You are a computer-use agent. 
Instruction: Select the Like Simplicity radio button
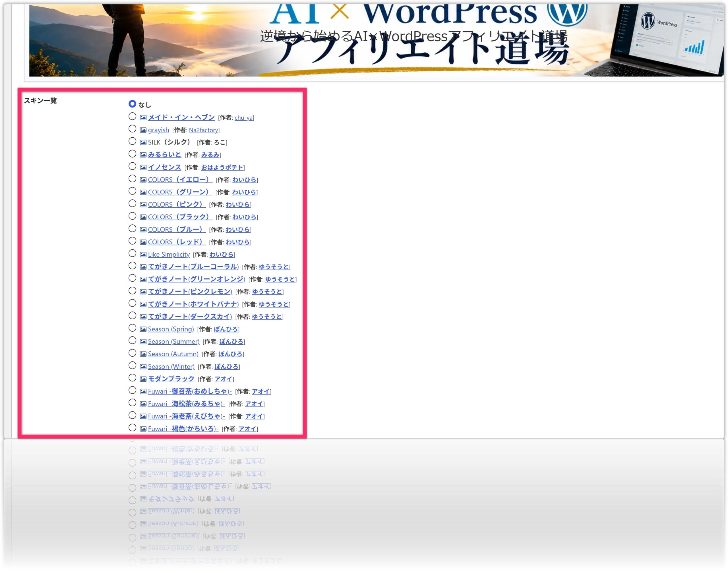[132, 254]
